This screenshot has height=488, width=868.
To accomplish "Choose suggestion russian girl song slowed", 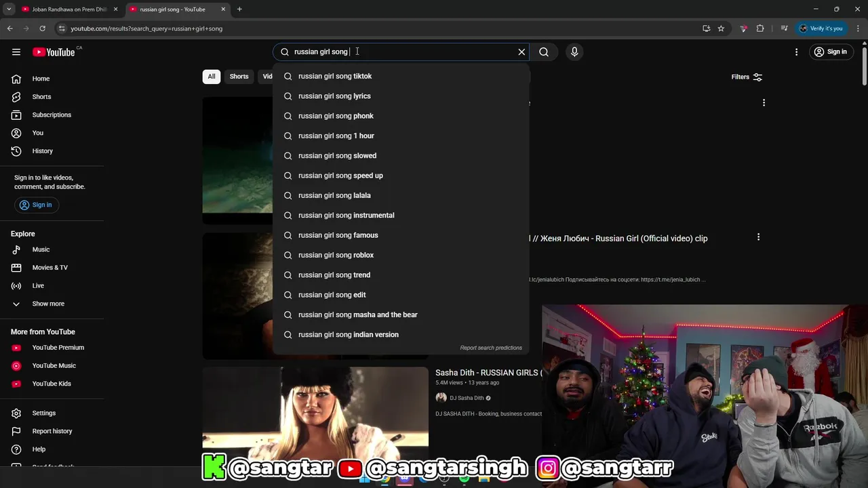I will 401,156.
